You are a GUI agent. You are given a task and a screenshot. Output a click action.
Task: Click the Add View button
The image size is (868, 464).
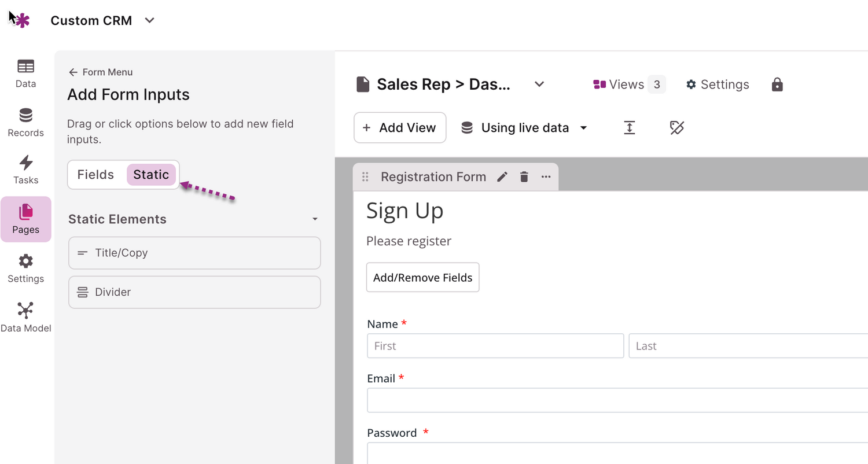point(400,128)
